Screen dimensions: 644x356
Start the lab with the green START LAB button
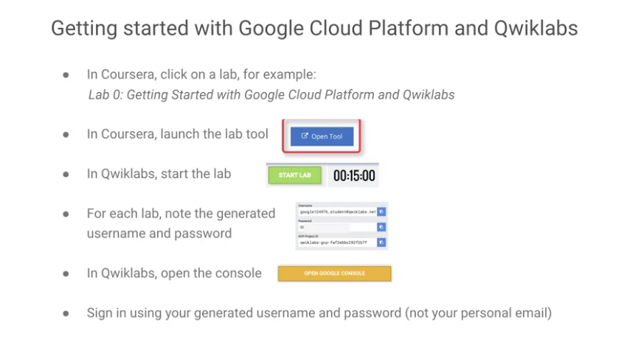pos(294,175)
